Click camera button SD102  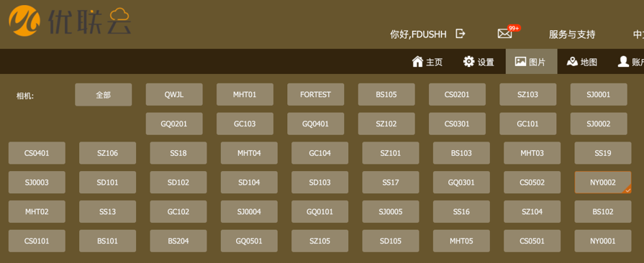(178, 183)
